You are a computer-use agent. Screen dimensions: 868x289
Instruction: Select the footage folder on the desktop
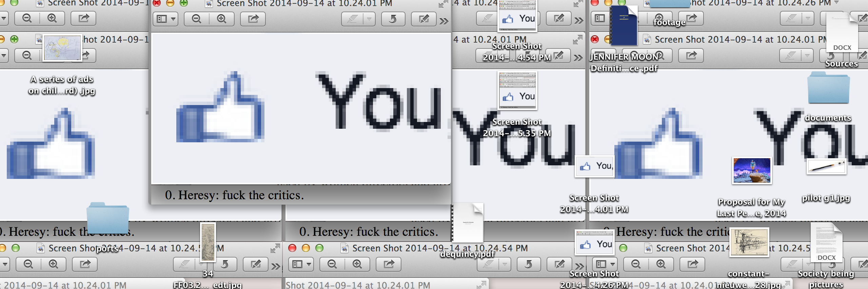(x=670, y=4)
